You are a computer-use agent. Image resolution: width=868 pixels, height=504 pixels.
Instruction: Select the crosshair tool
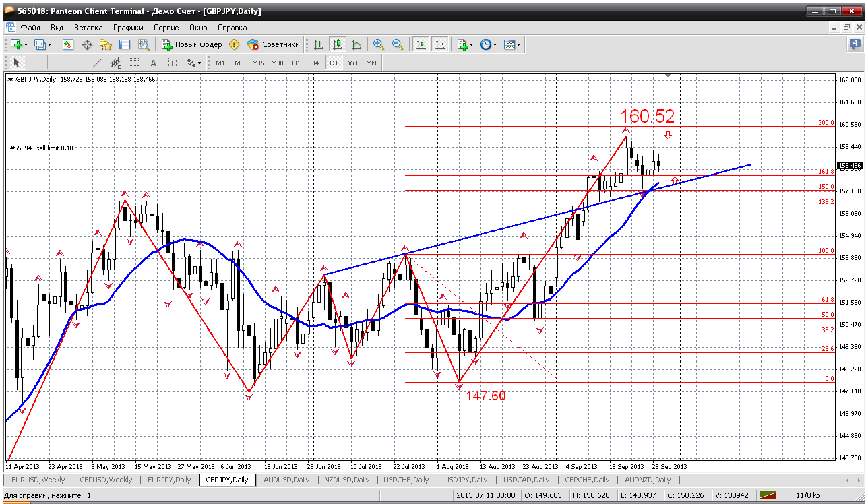pos(36,63)
